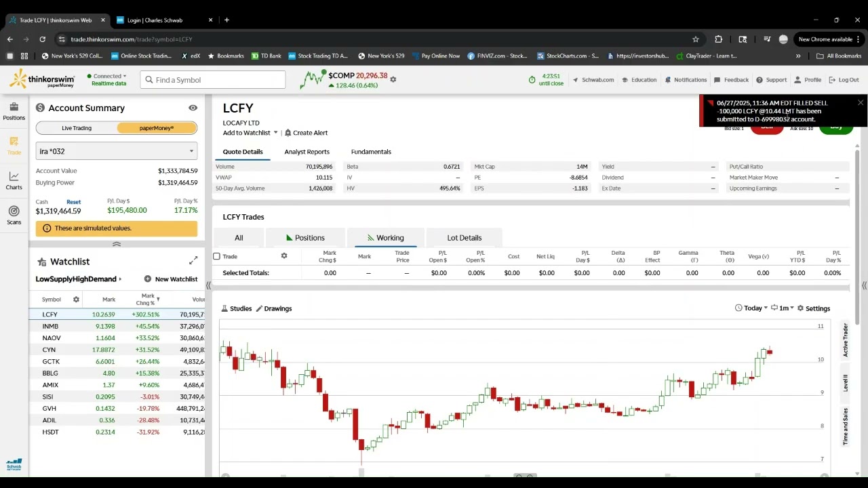
Task: Select CYN row in watchlist
Action: [x=117, y=350]
